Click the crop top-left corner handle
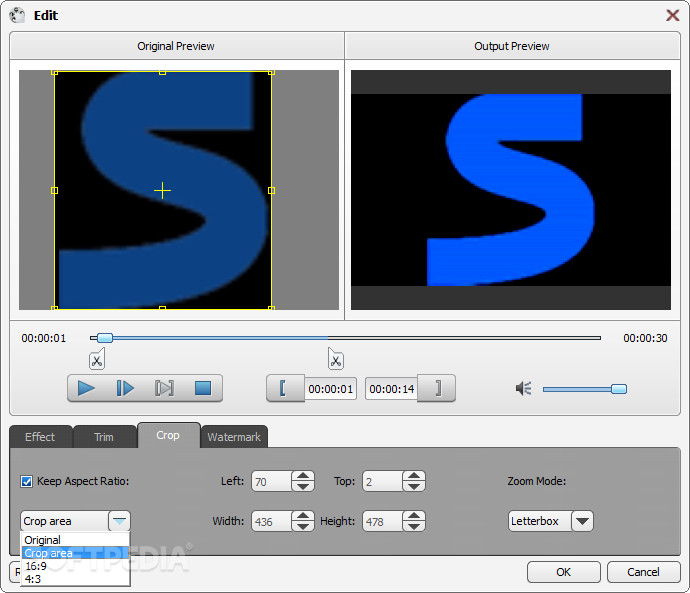 pyautogui.click(x=55, y=72)
